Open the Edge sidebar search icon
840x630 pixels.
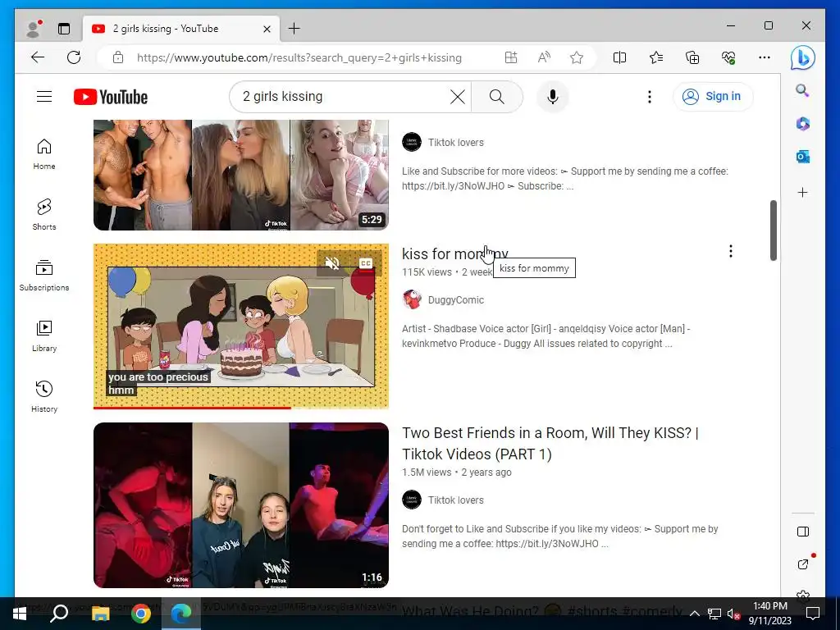[x=802, y=90]
